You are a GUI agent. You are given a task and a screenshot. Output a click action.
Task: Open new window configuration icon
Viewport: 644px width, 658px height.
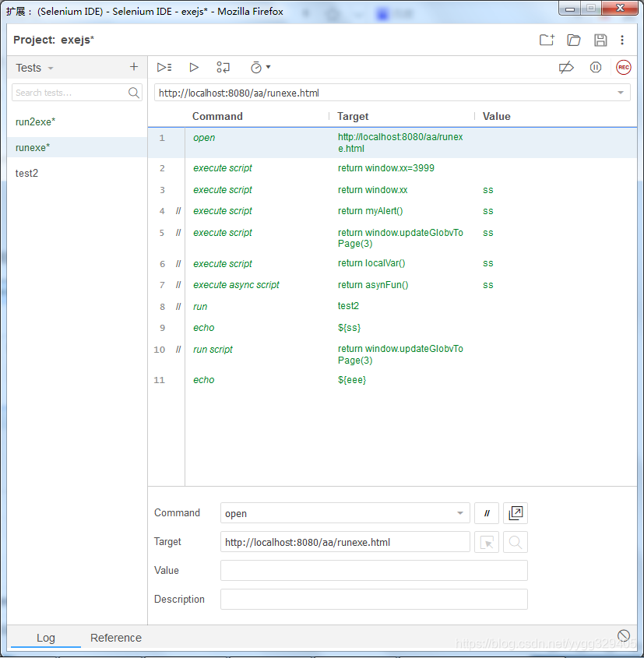(x=516, y=513)
